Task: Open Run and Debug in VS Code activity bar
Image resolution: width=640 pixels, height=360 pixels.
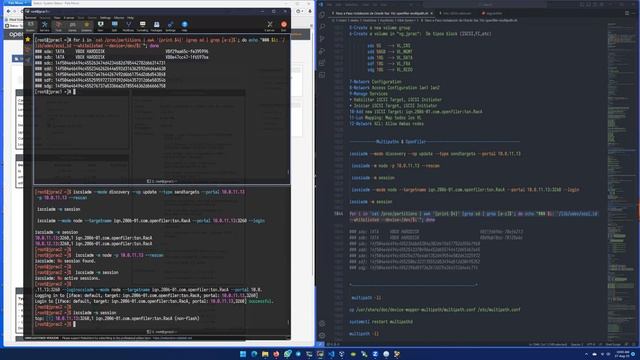Action: [322, 51]
